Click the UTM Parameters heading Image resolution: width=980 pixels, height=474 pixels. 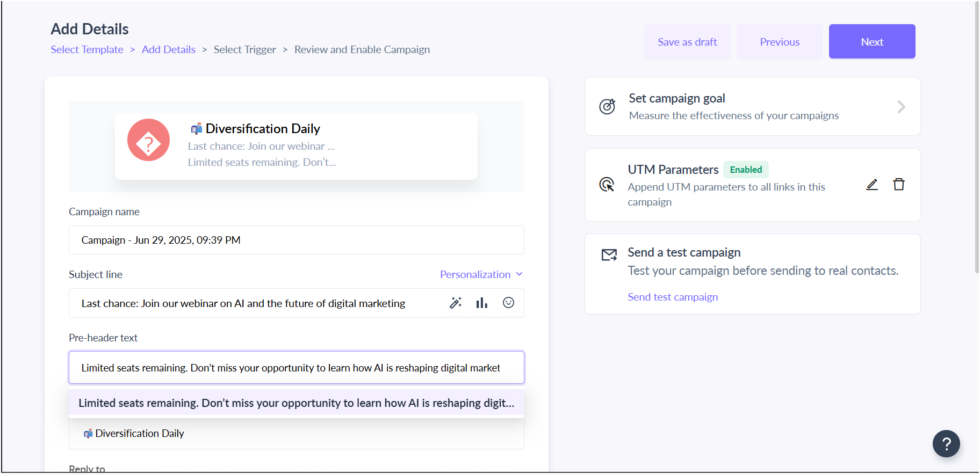673,170
